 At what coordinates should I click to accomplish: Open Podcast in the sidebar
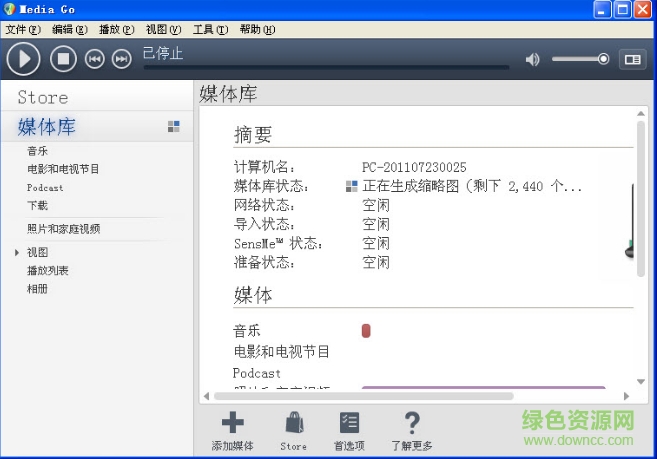coord(45,187)
